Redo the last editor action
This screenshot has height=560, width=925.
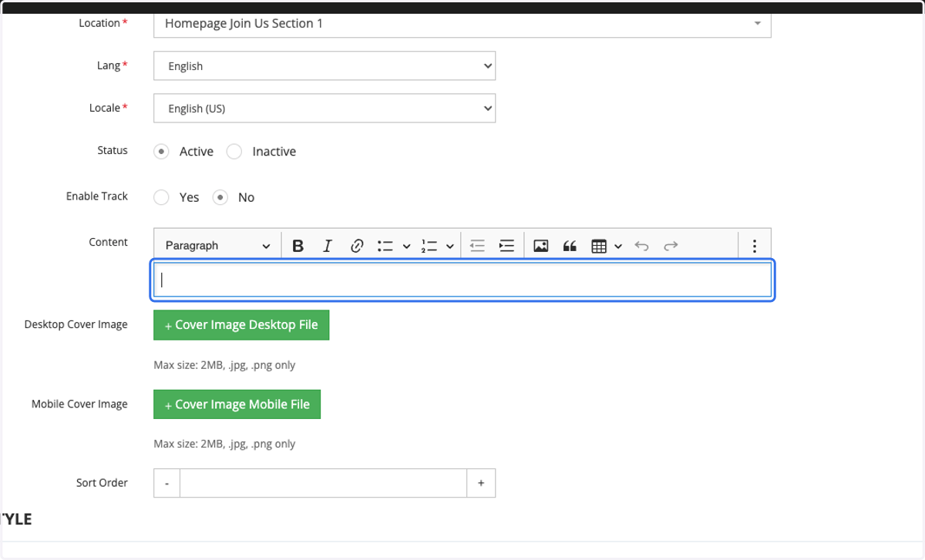[671, 246]
